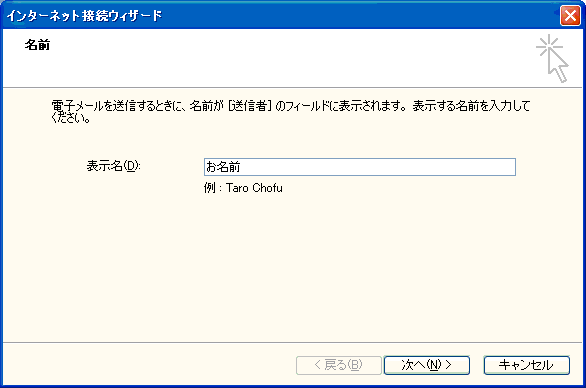Click the wizard cursor icon in header

(x=552, y=58)
